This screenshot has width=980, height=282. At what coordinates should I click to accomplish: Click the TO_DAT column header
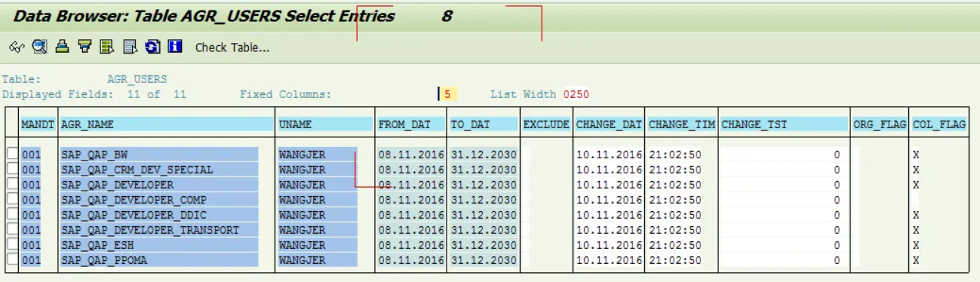[484, 124]
